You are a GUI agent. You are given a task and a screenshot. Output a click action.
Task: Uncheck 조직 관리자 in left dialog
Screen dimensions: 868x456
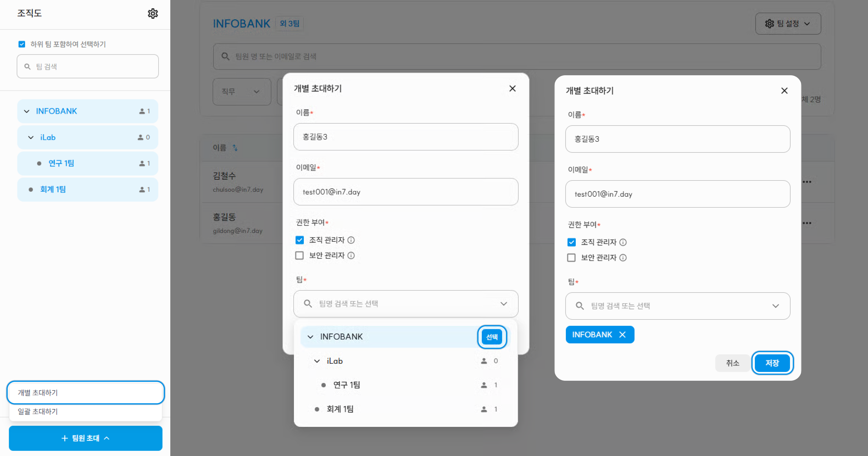click(299, 240)
